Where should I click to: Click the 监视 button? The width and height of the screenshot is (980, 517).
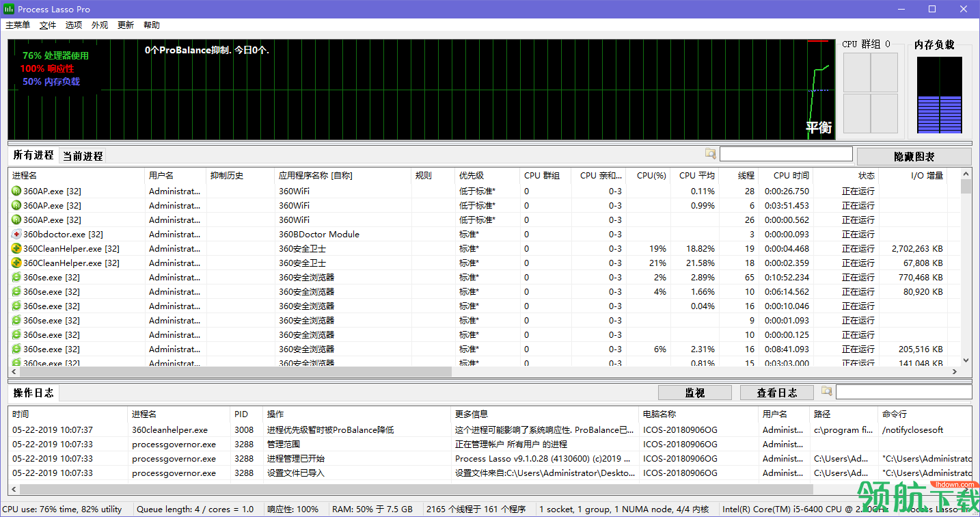point(695,393)
